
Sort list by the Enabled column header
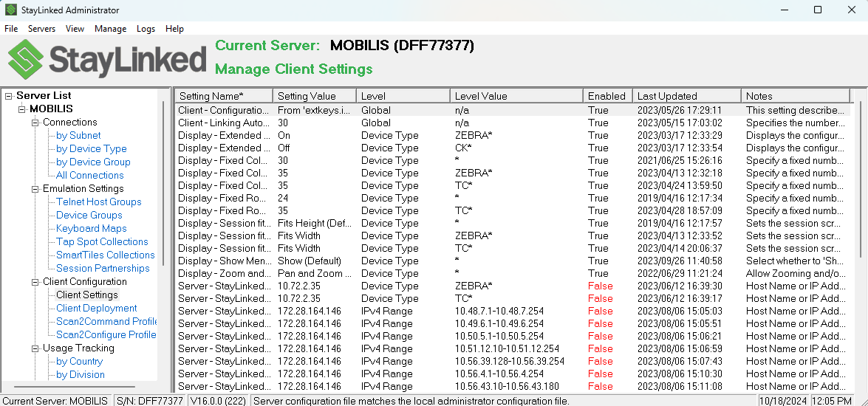coord(606,96)
